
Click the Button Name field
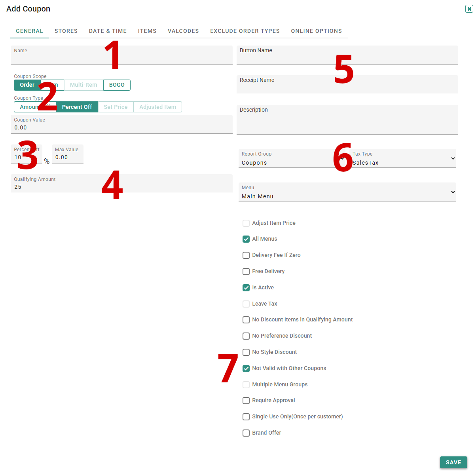pyautogui.click(x=347, y=55)
